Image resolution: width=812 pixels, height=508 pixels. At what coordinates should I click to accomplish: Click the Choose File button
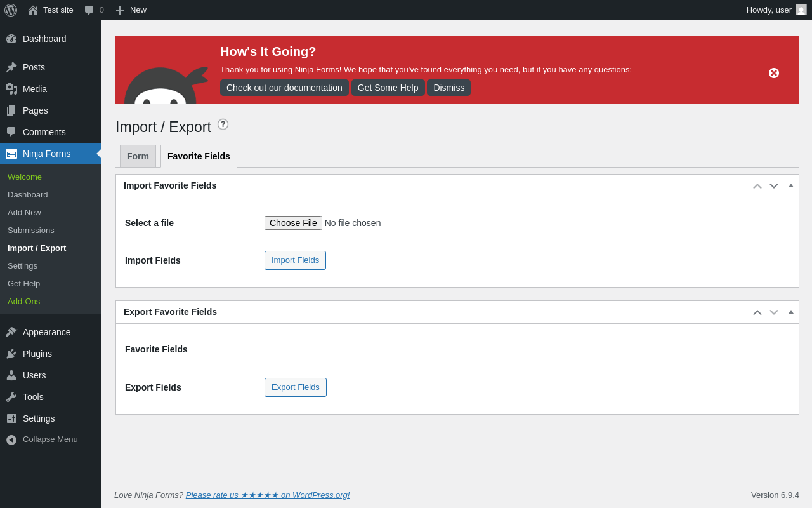click(x=293, y=223)
